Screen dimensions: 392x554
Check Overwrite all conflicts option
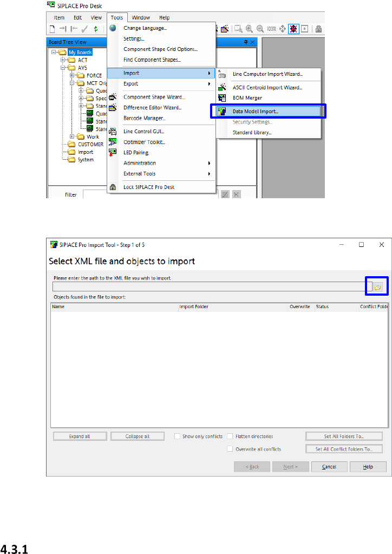230,449
